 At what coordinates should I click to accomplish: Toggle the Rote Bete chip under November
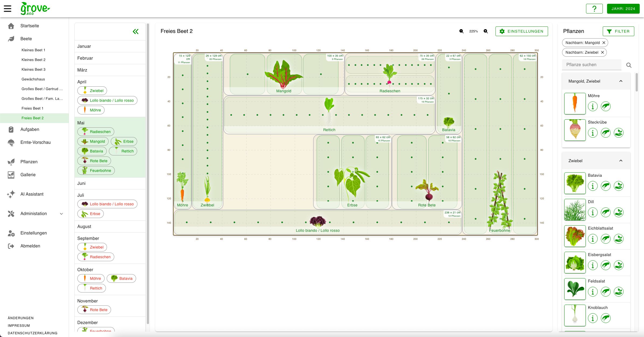point(94,309)
